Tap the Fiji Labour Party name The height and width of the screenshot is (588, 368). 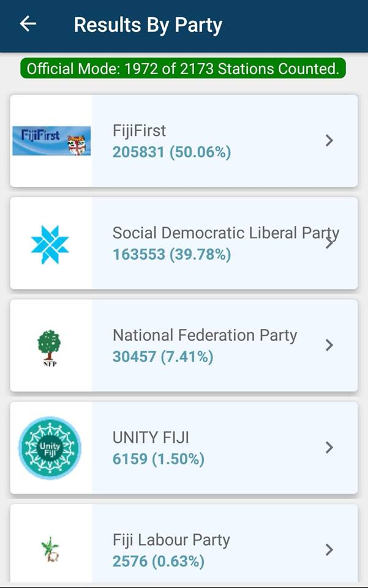171,540
